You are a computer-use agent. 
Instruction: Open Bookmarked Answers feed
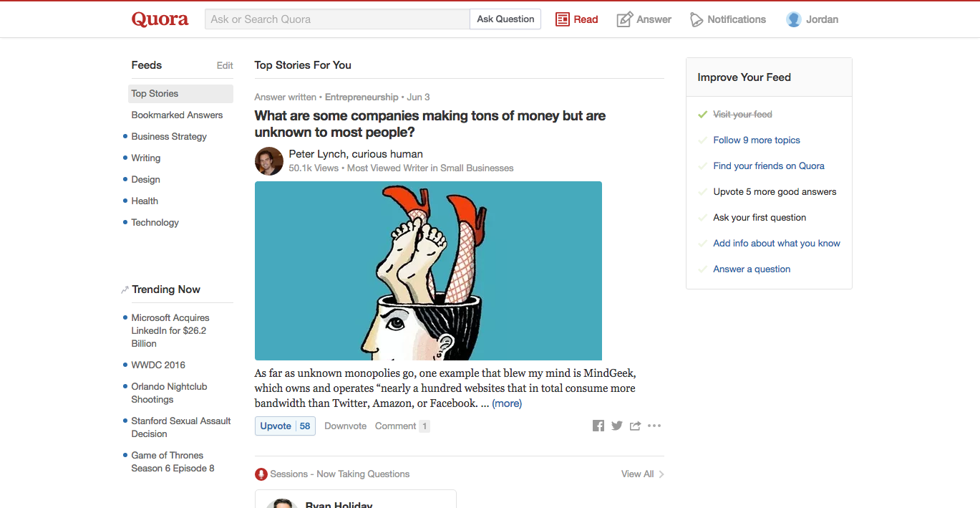(x=177, y=115)
